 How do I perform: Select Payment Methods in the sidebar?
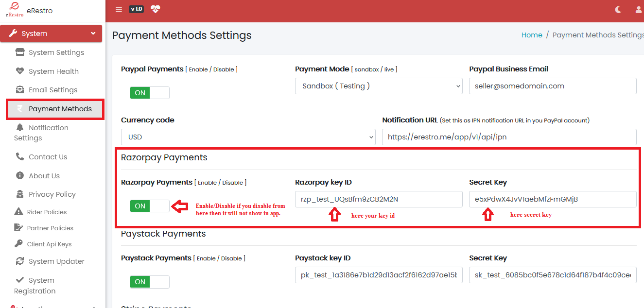[60, 109]
